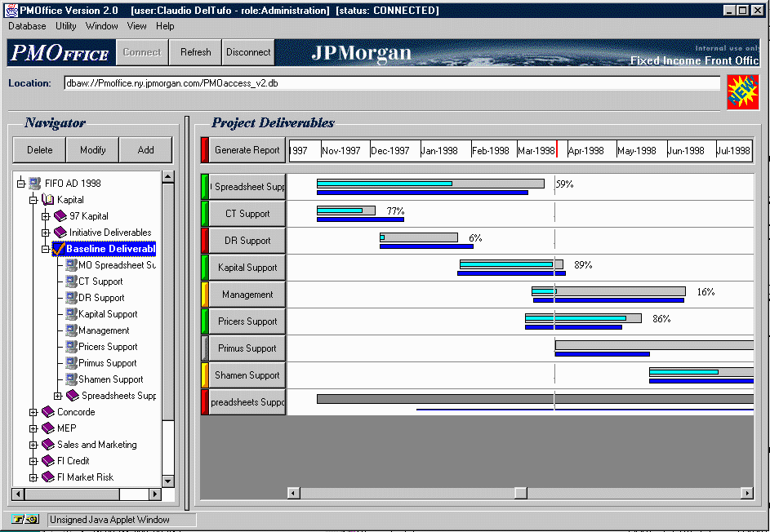Expand the MEP node
770x532 pixels.
33,428
